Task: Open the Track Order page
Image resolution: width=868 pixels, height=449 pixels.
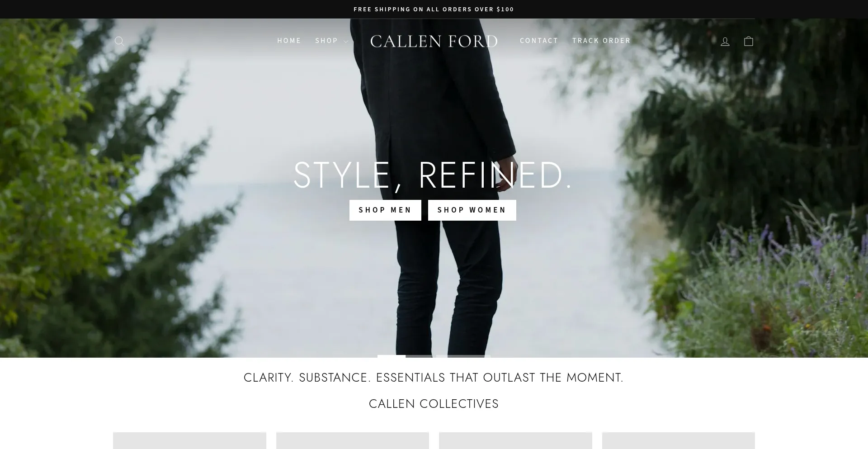Action: 601,41
